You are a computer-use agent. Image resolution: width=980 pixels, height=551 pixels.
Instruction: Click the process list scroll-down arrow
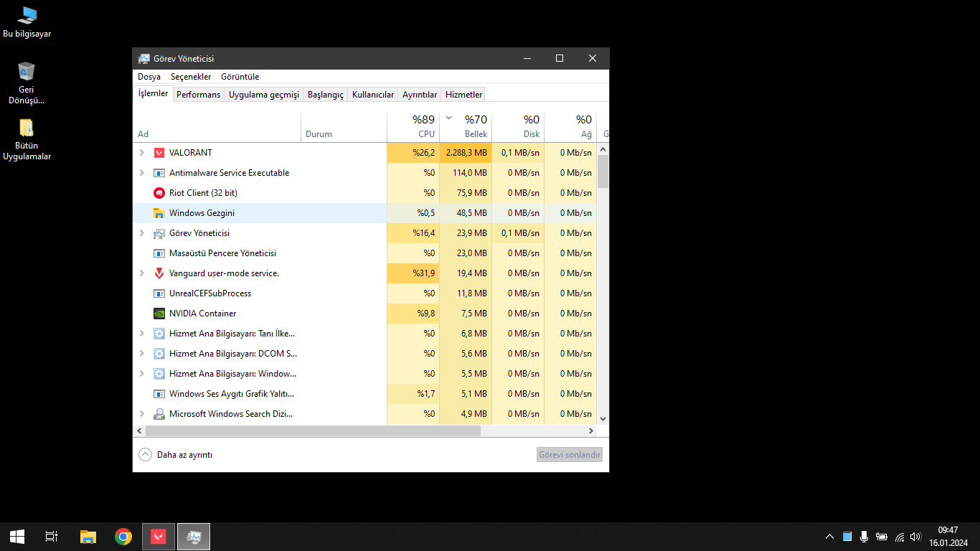coord(603,419)
